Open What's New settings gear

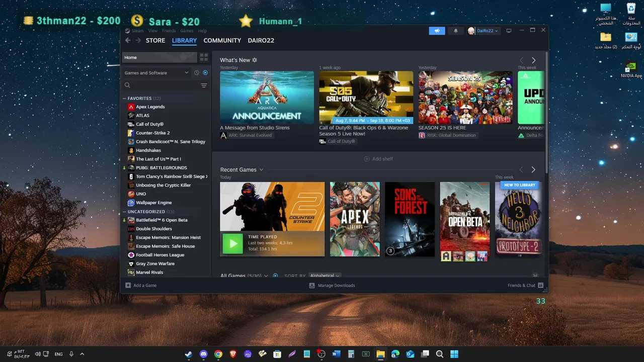pyautogui.click(x=255, y=60)
